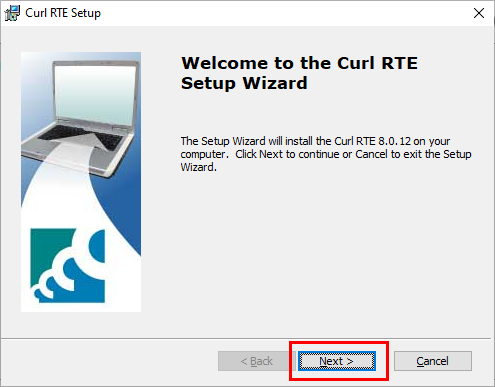Cancel the Curl RTE installation

(x=433, y=361)
